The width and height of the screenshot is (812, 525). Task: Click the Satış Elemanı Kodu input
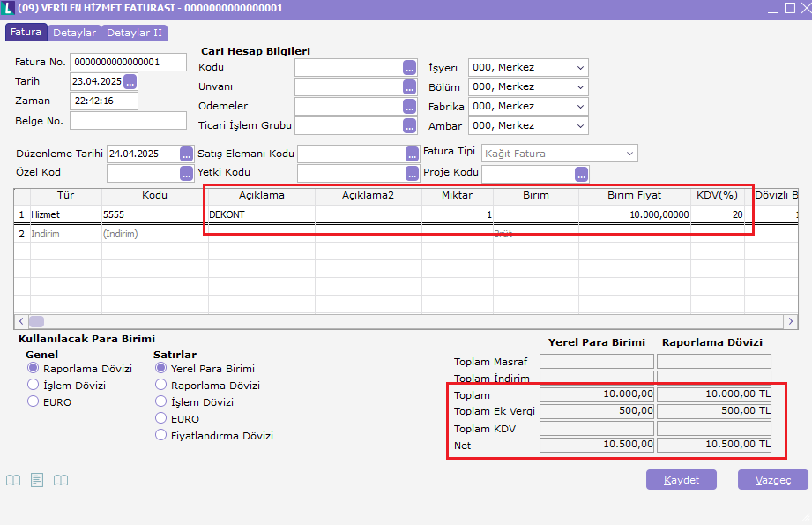coord(351,154)
